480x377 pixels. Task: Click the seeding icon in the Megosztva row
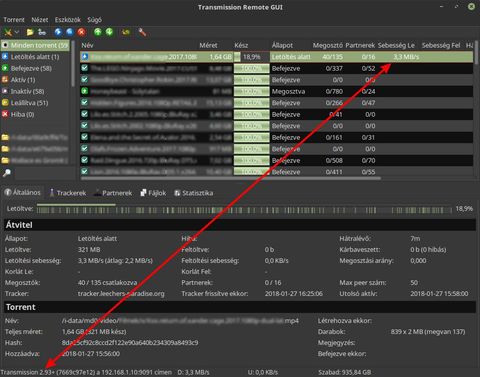(x=85, y=91)
